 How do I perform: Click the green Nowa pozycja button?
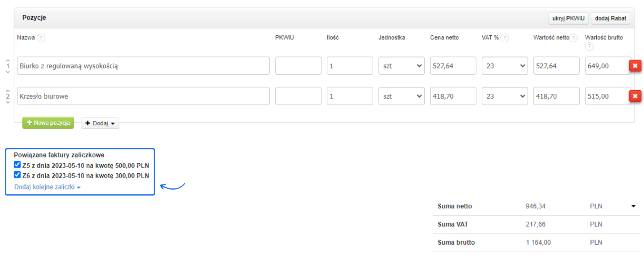click(48, 123)
